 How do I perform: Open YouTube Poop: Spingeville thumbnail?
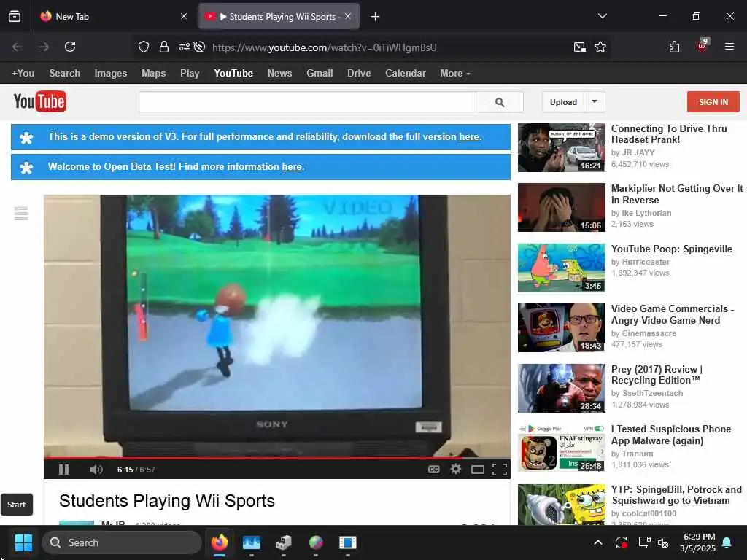click(x=562, y=268)
